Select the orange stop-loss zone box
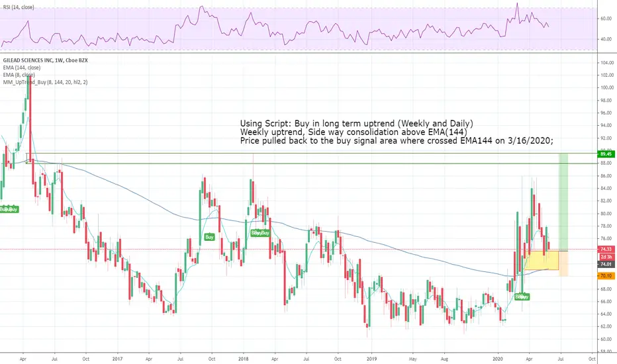The height and width of the screenshot is (364, 617). point(563,263)
